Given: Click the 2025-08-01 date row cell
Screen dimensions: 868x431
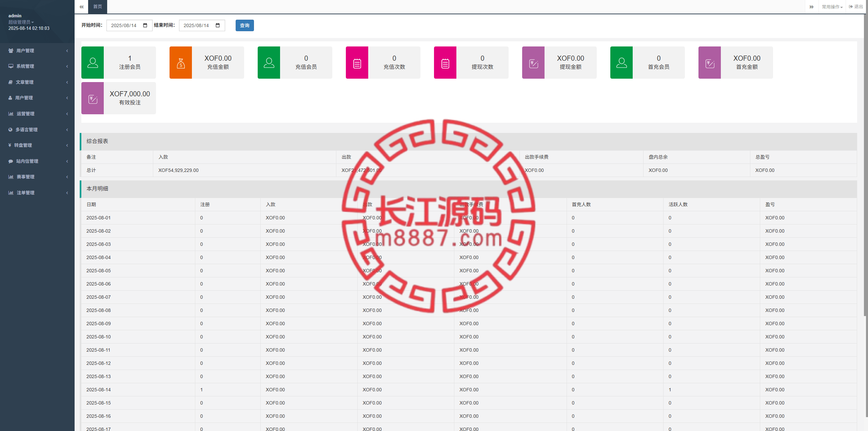Looking at the screenshot, I should tap(138, 218).
